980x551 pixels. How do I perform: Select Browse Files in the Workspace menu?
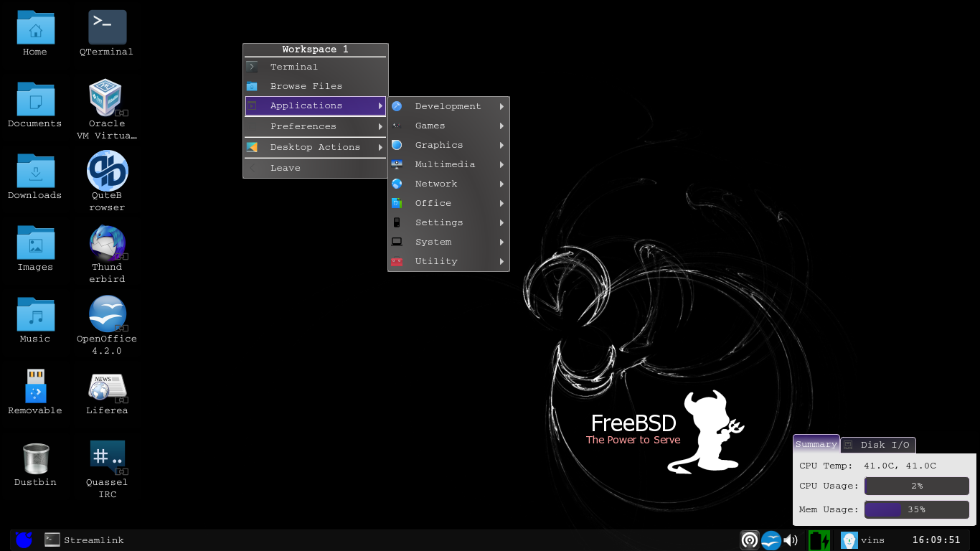click(316, 86)
